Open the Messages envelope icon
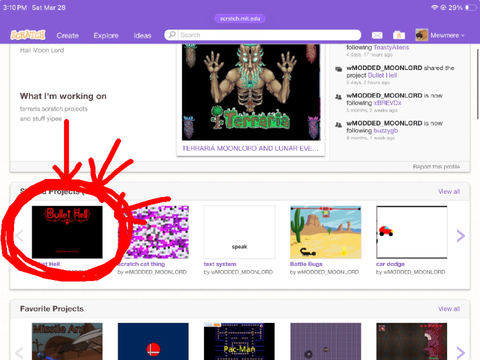The width and height of the screenshot is (480, 360). click(377, 35)
